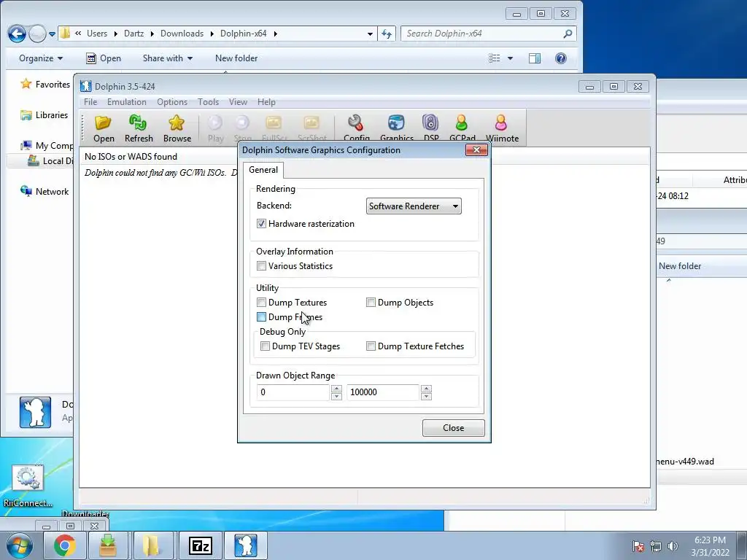Viewport: 747px width, 560px height.
Task: Enable Dump Textures checkbox
Action: [261, 302]
